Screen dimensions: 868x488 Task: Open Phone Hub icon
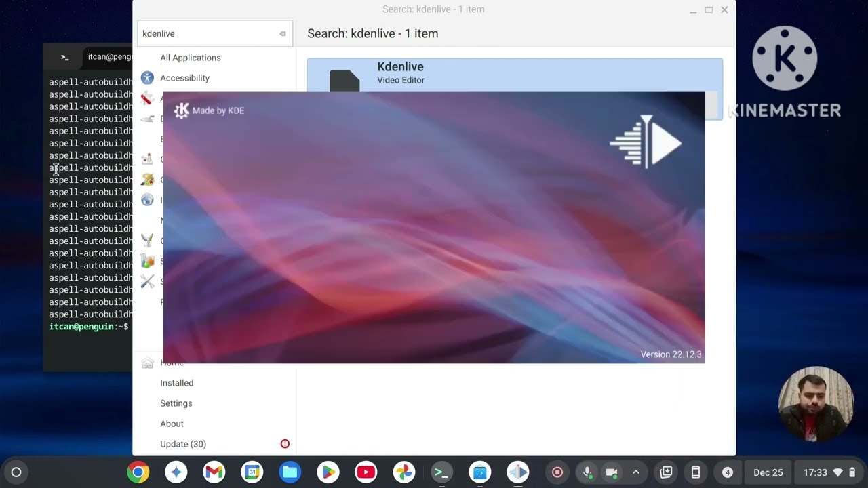pos(695,472)
